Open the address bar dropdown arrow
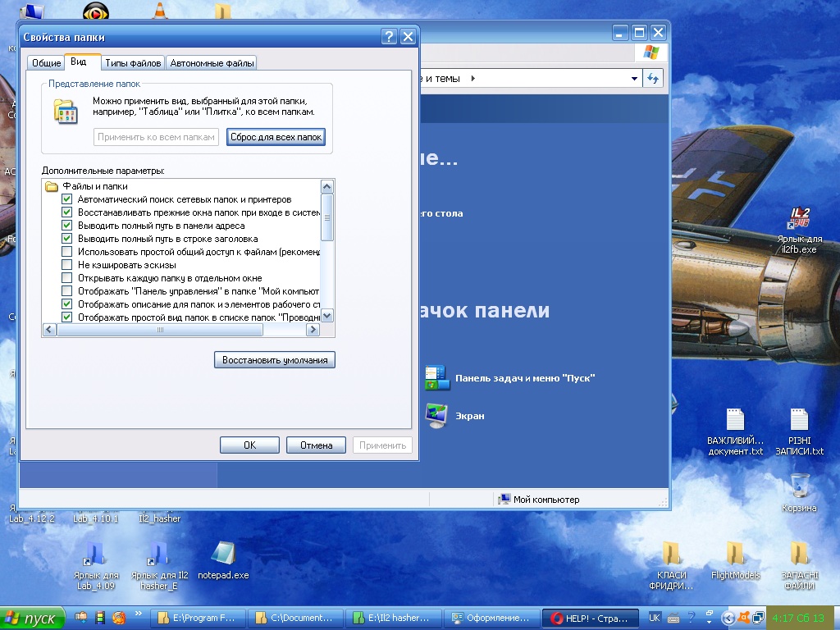Viewport: 840px width, 630px height. click(x=634, y=79)
